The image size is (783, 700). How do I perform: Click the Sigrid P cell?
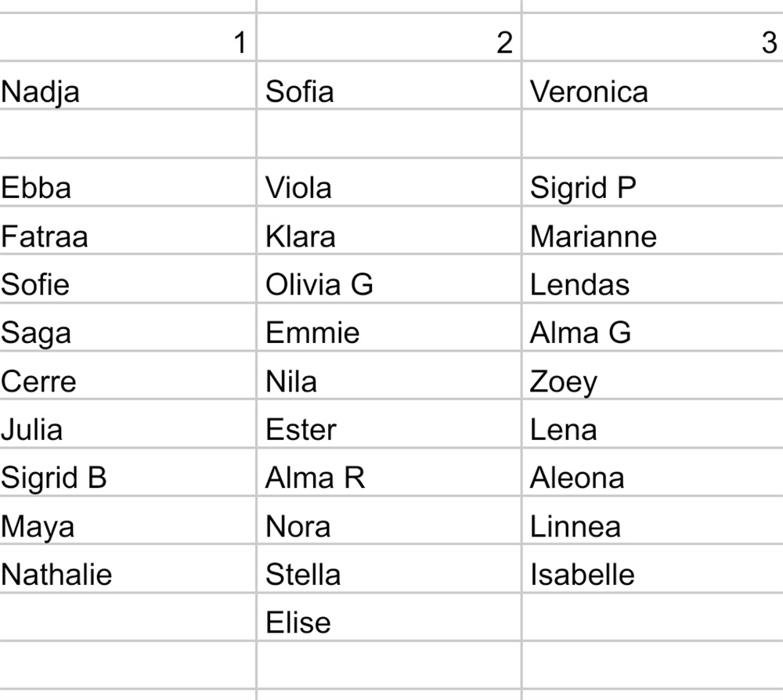(583, 188)
